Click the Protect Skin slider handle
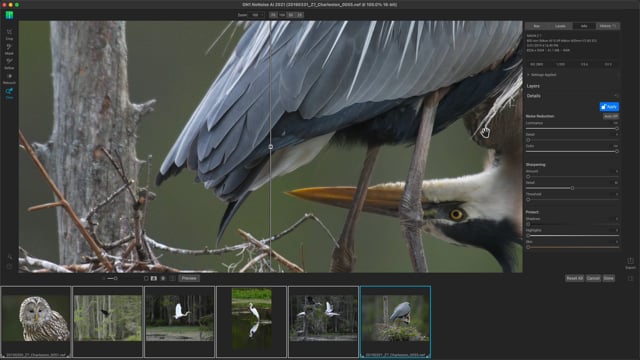This screenshot has width=640, height=360. [528, 247]
